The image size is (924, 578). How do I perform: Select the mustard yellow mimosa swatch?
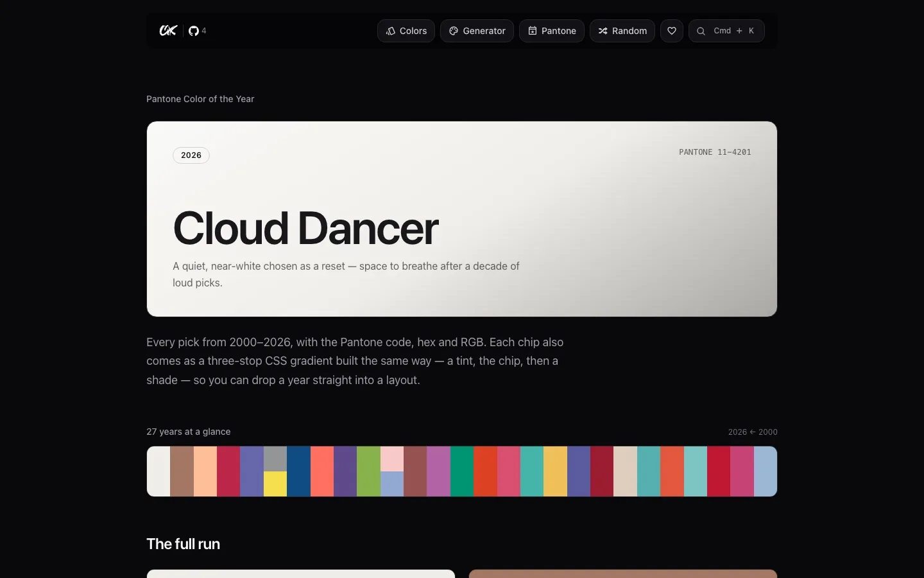(x=556, y=471)
